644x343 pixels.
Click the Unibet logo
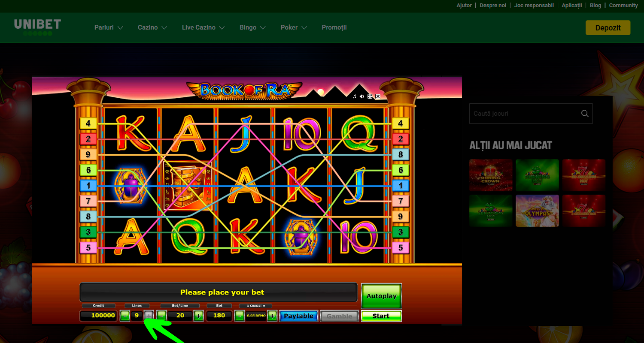point(37,27)
